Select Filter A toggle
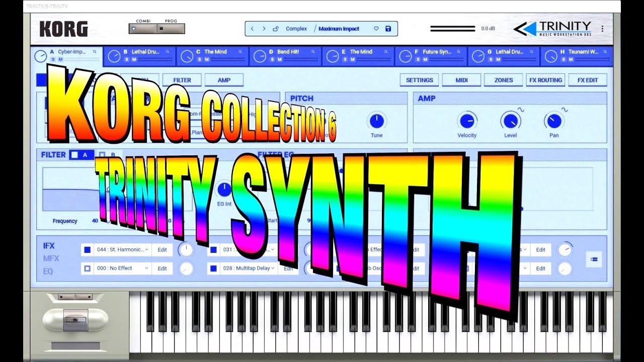 pyautogui.click(x=81, y=155)
